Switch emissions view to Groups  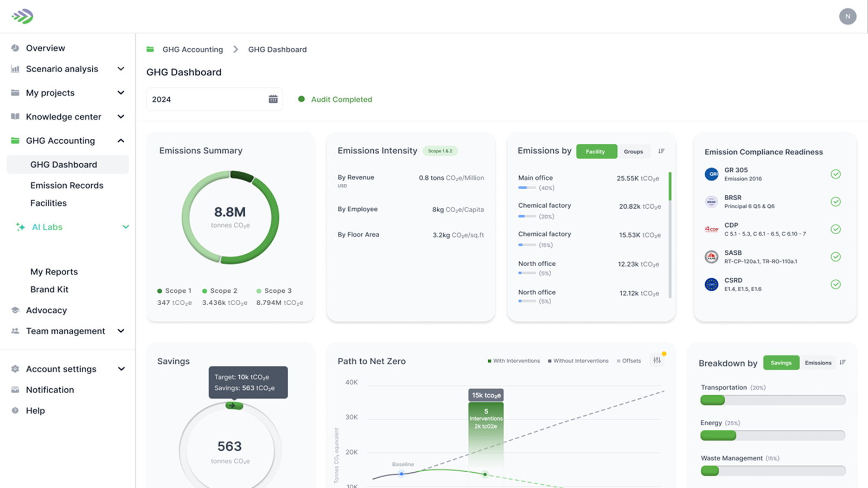634,151
